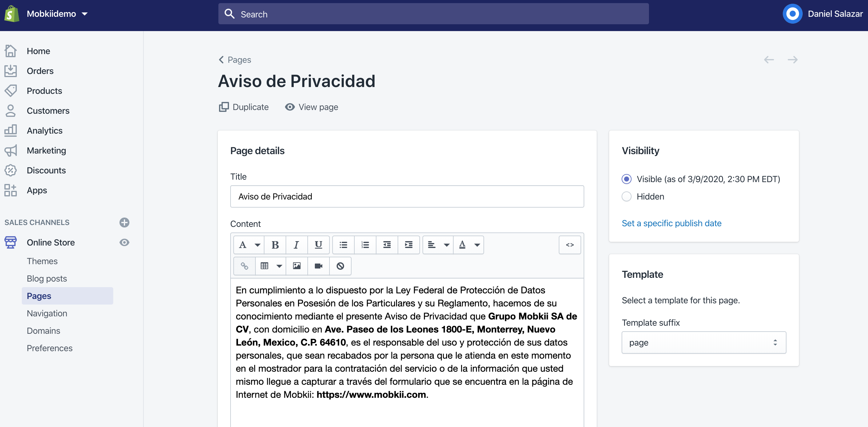Open the text alignment dropdown

pos(438,245)
